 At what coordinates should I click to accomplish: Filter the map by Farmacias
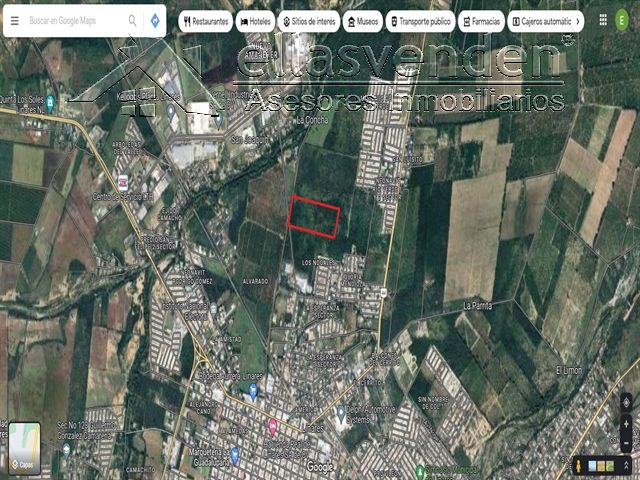tap(482, 21)
